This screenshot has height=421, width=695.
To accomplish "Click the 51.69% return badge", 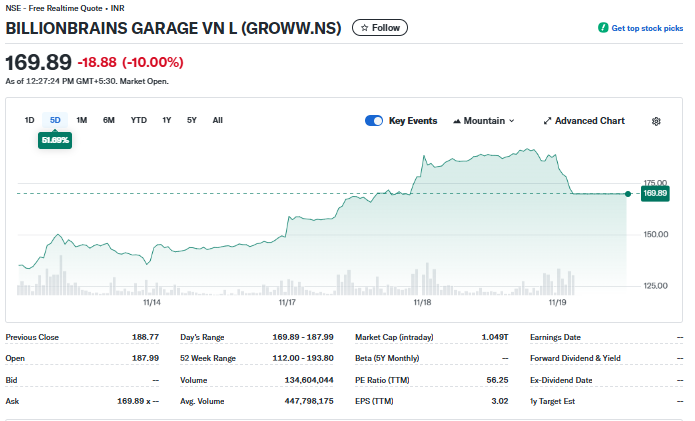I will [55, 140].
